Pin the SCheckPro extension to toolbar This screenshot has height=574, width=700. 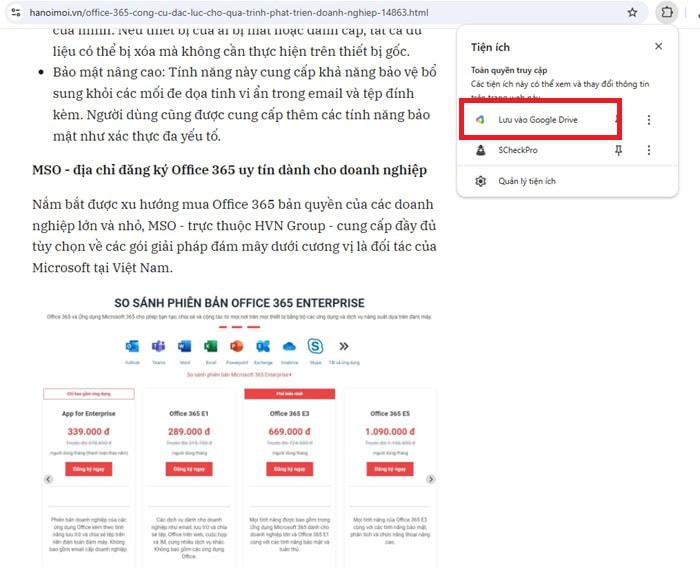click(618, 150)
